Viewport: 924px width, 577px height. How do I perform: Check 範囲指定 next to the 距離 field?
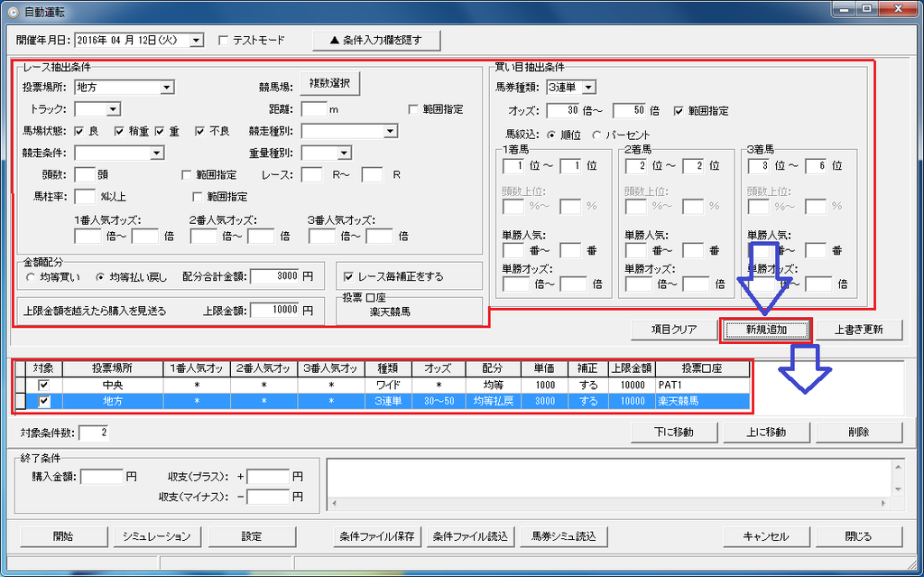[413, 109]
